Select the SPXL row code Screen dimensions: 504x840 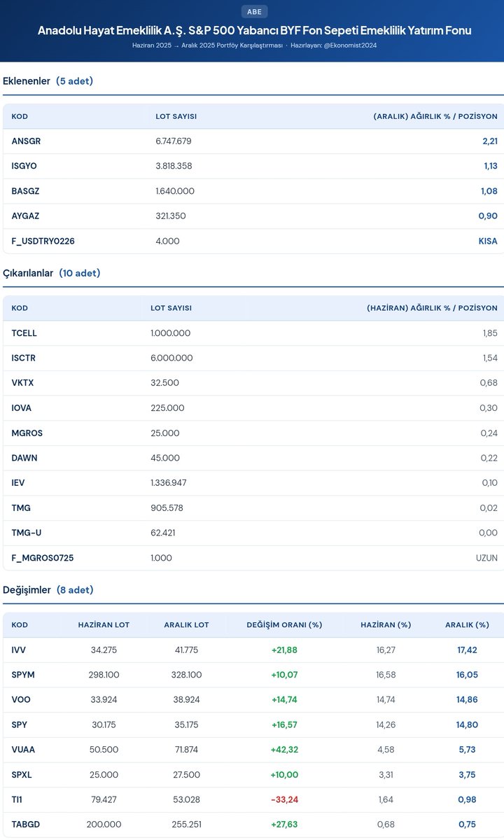click(x=22, y=775)
